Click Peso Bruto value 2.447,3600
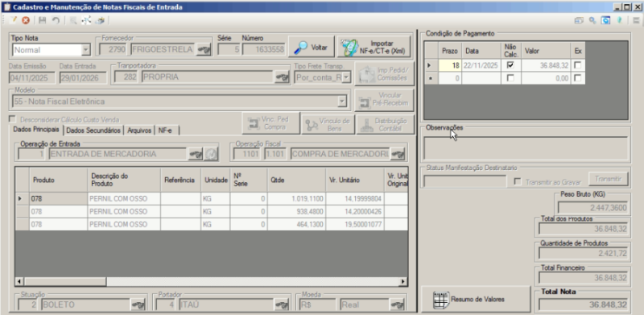 coord(593,207)
